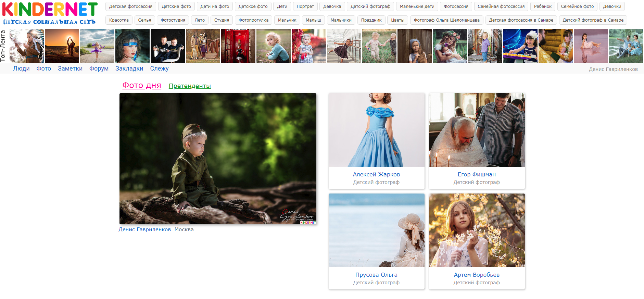This screenshot has width=644, height=299.
Task: Switch to the Претенденты tab
Action: (190, 86)
